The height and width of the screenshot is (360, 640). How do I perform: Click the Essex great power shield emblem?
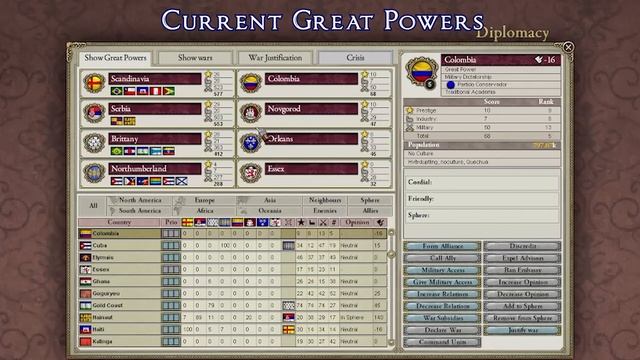pos(251,173)
